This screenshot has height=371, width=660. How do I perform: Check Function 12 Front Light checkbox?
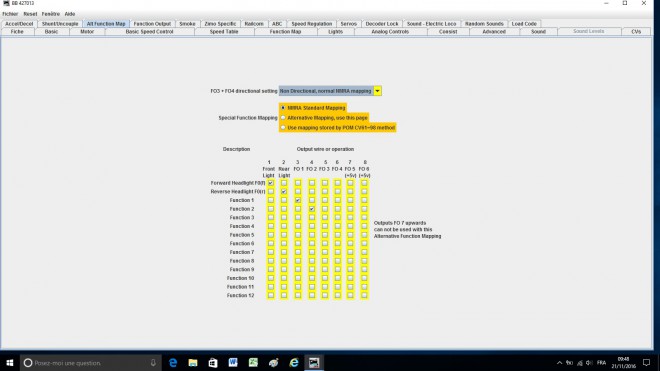(271, 296)
